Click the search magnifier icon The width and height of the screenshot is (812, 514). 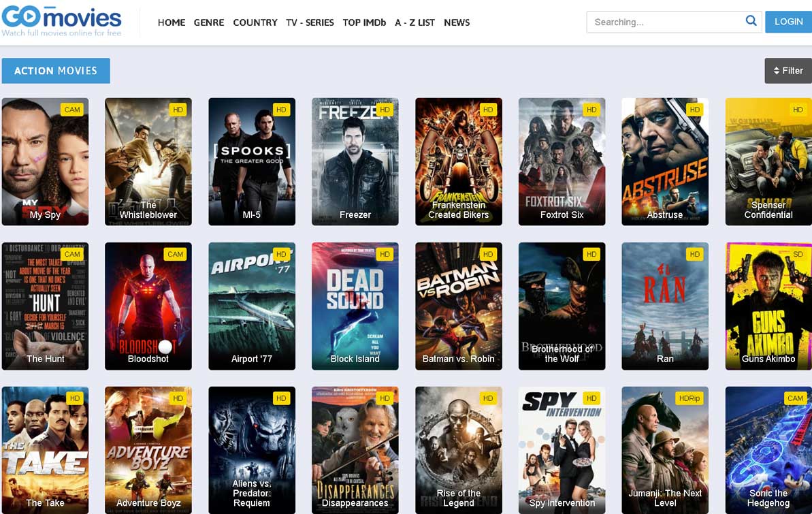(x=751, y=20)
